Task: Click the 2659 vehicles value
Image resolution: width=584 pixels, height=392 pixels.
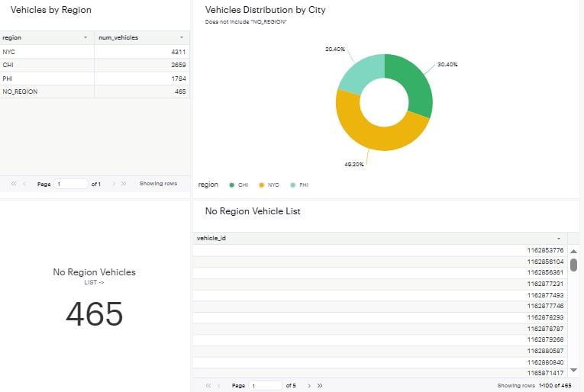Action: pyautogui.click(x=179, y=65)
